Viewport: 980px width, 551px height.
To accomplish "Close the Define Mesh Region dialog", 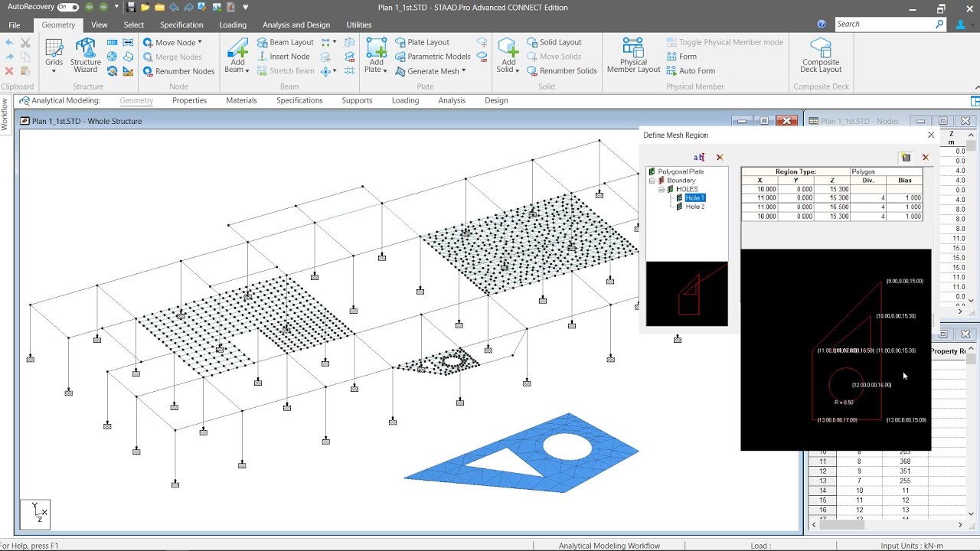I will click(931, 135).
